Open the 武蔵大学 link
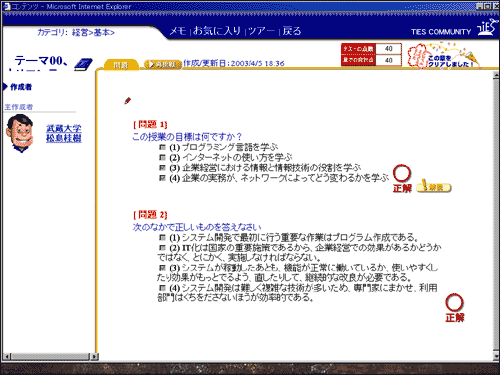500x375 pixels. [64, 128]
